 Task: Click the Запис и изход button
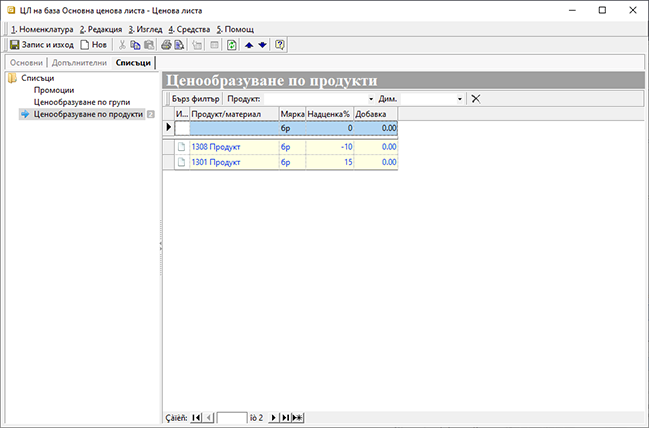point(40,45)
